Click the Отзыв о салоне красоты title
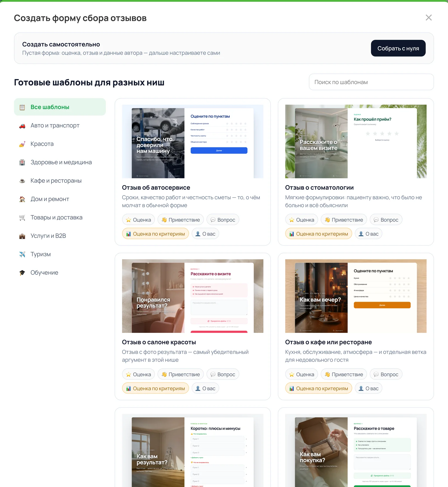 pos(159,342)
